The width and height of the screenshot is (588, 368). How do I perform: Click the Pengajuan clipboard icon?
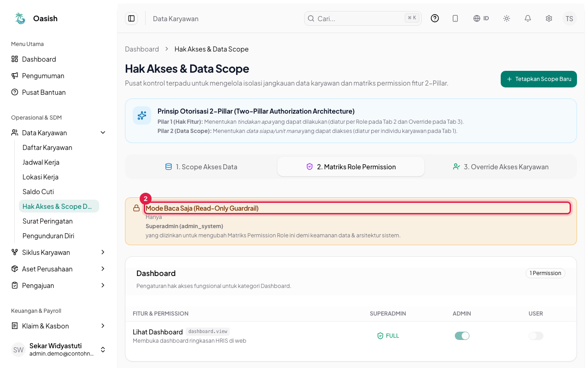(x=15, y=286)
